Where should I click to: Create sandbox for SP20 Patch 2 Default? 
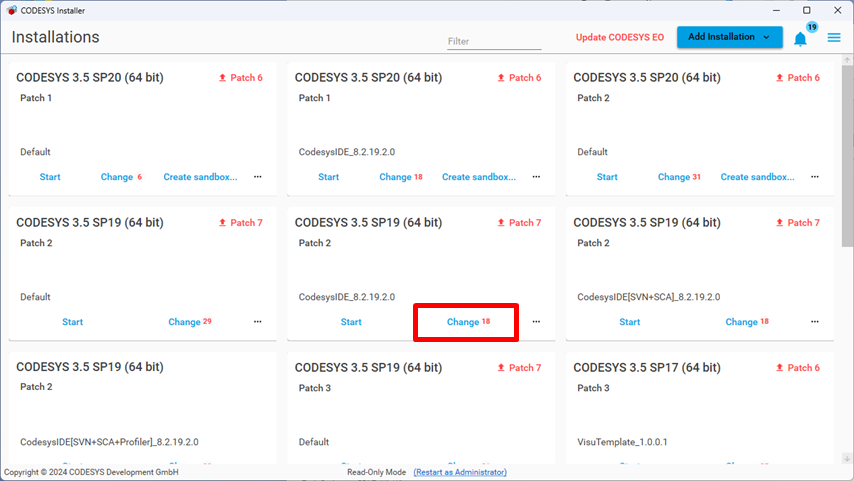(758, 176)
